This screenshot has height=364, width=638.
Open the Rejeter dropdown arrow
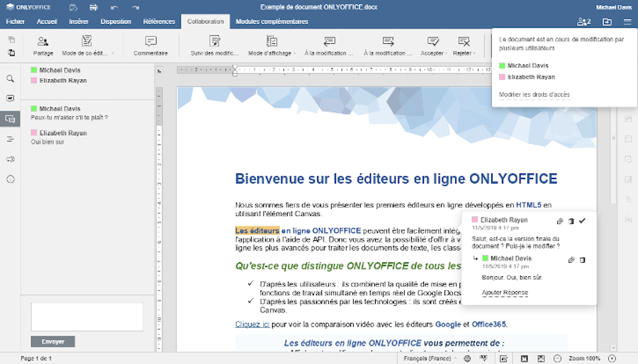coord(474,53)
